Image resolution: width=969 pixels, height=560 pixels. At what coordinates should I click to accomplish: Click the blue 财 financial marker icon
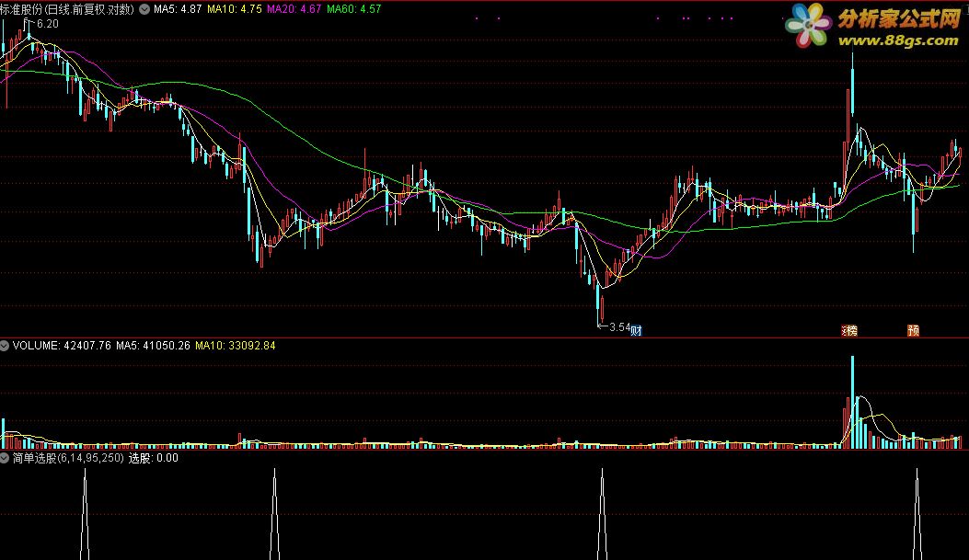coord(636,331)
